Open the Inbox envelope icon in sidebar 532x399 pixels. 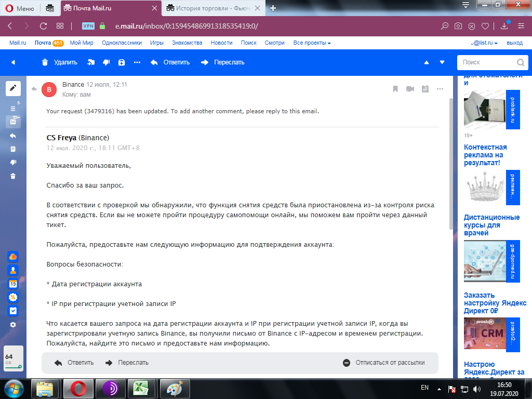coord(13,122)
